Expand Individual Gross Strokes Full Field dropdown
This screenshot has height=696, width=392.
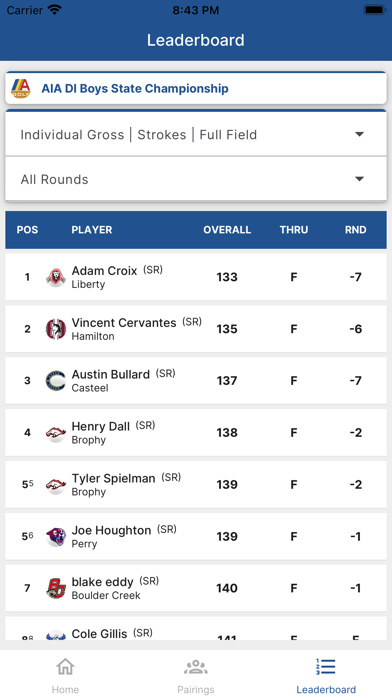pos(196,134)
